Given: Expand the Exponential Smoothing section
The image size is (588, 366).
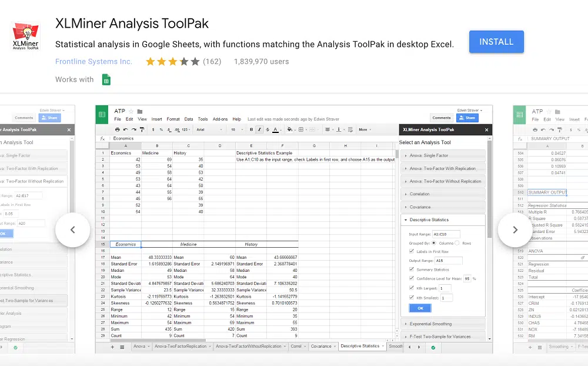Looking at the screenshot, I should click(443, 324).
